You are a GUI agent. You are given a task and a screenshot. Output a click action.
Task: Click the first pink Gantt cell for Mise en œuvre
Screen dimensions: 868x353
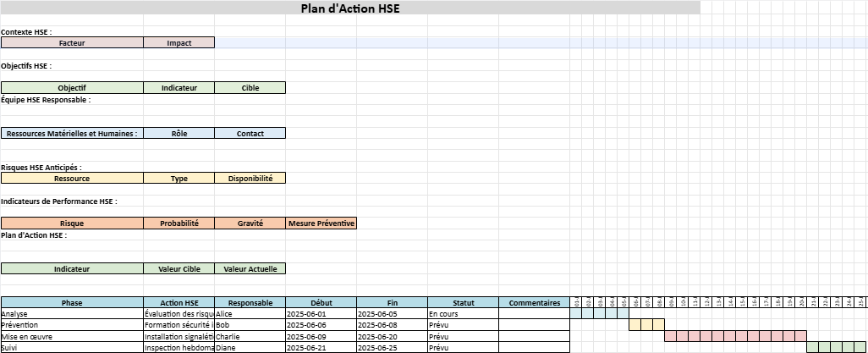pos(671,336)
